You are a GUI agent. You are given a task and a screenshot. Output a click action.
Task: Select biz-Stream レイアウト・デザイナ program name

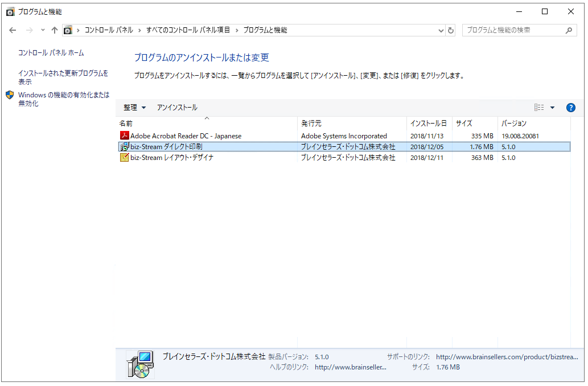pos(172,158)
